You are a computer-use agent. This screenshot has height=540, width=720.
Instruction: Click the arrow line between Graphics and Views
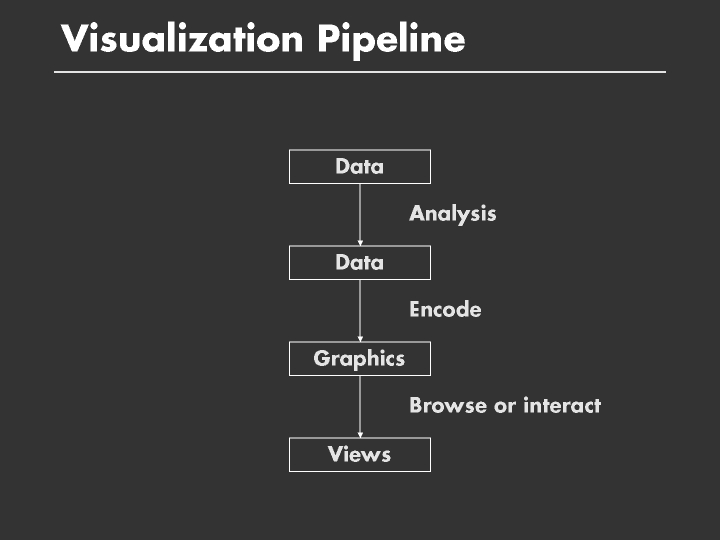click(360, 404)
